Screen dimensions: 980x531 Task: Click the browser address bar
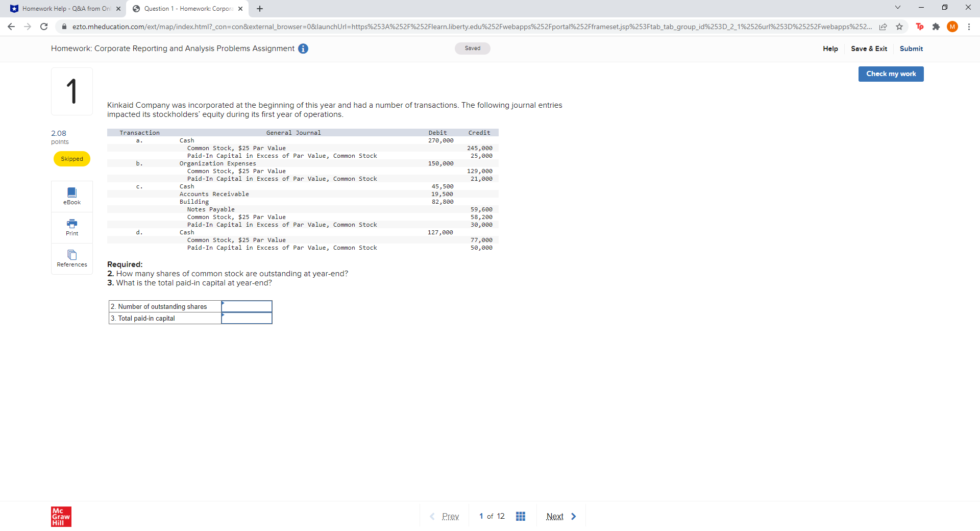click(x=472, y=27)
